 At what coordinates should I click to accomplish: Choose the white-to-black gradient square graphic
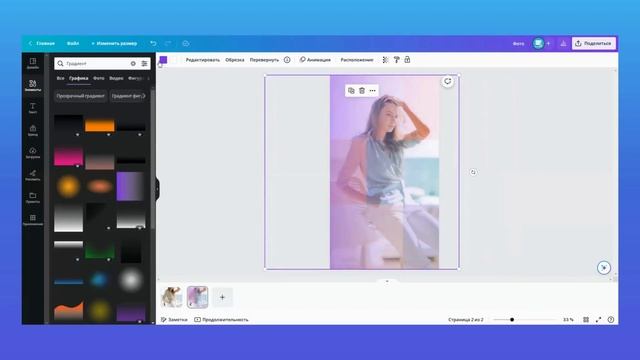click(x=69, y=218)
